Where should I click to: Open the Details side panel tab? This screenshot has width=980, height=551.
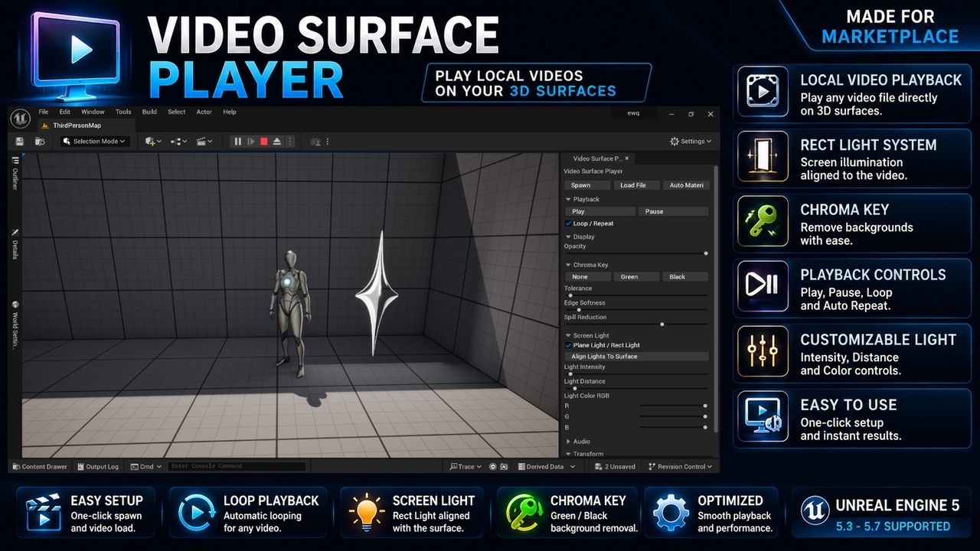coord(14,245)
